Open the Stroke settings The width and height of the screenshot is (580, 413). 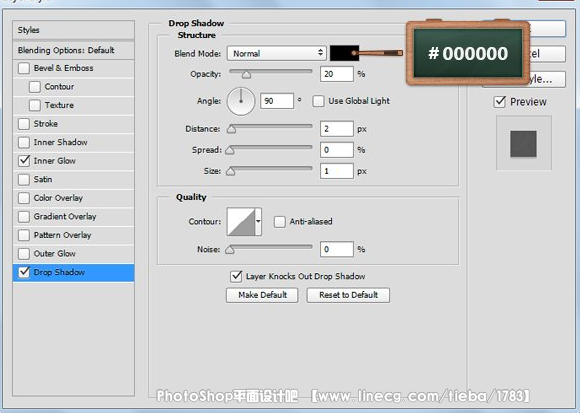pos(45,123)
